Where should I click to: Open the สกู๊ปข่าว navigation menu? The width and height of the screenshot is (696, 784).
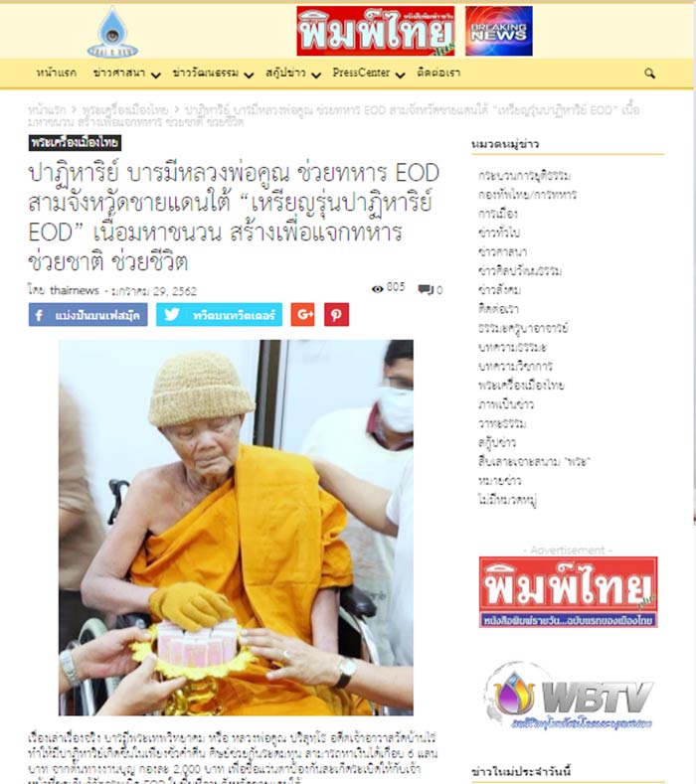click(292, 73)
